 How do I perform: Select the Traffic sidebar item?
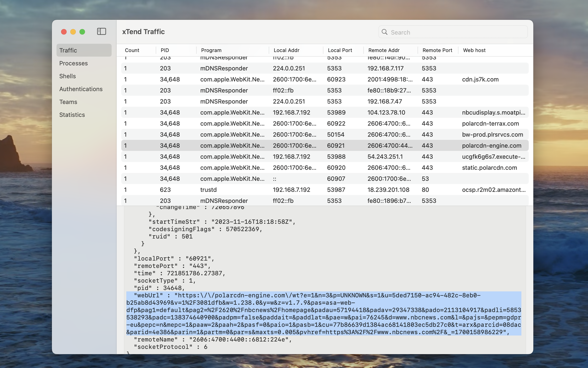coord(68,50)
